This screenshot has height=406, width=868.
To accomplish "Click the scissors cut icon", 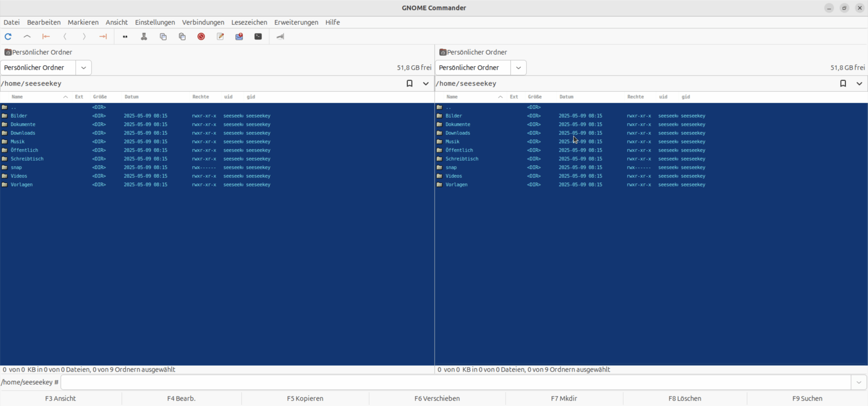I will coord(144,37).
